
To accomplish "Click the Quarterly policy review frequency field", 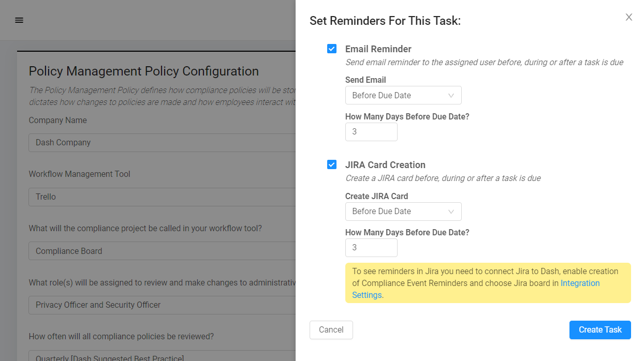I will (x=162, y=356).
